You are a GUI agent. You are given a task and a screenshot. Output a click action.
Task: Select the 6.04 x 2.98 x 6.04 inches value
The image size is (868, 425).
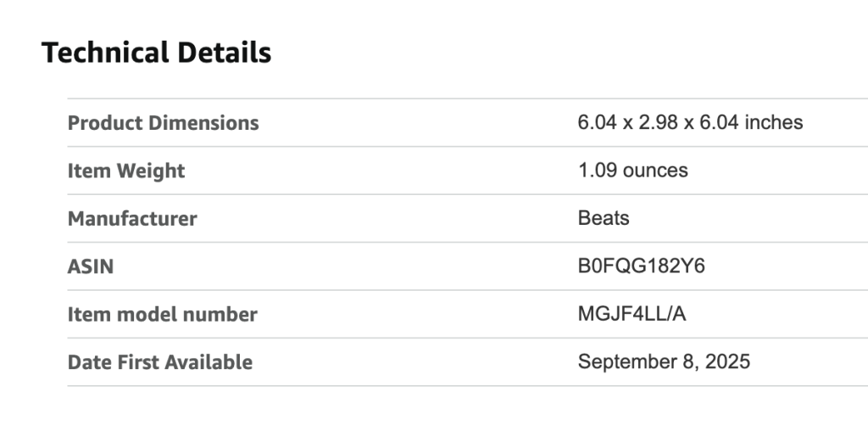click(x=690, y=122)
